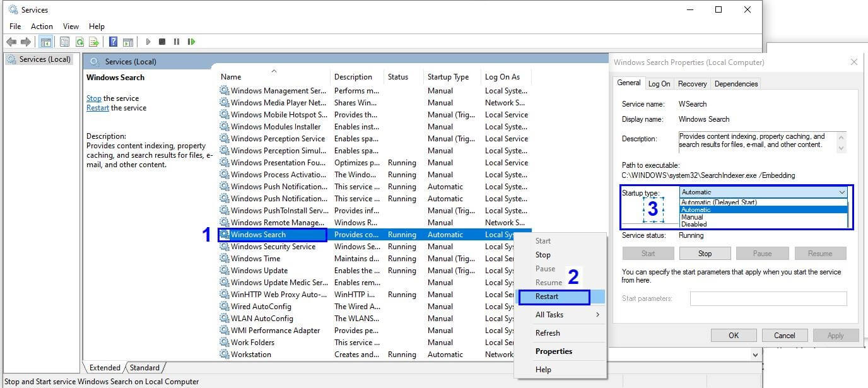Open the File menu
Viewport: 868px width, 388px height.
click(15, 26)
